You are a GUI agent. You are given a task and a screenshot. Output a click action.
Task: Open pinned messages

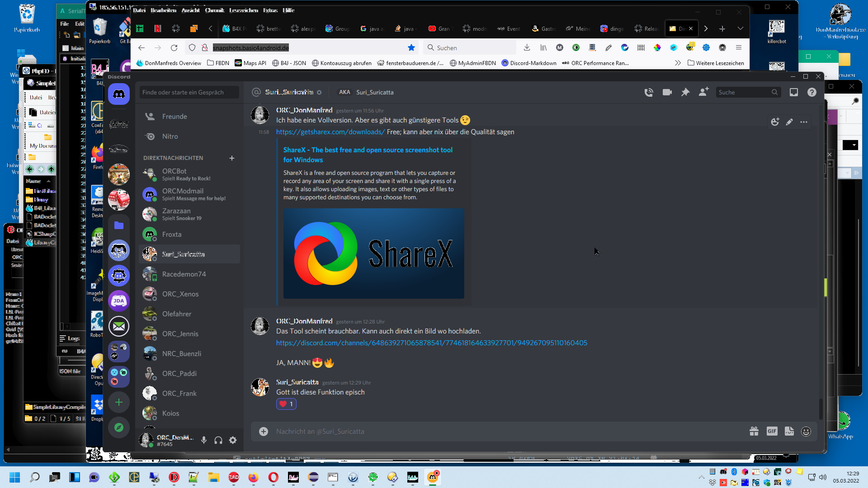(x=685, y=92)
